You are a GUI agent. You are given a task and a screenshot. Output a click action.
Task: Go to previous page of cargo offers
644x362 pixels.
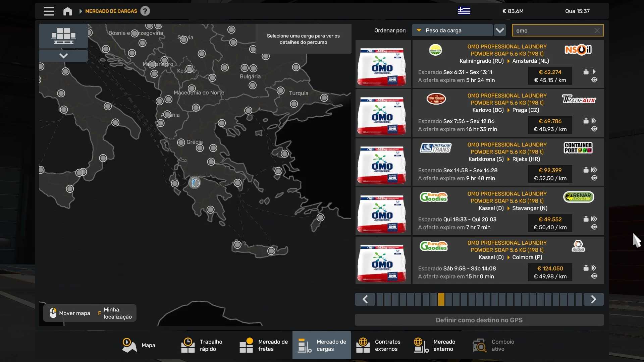[365, 299]
